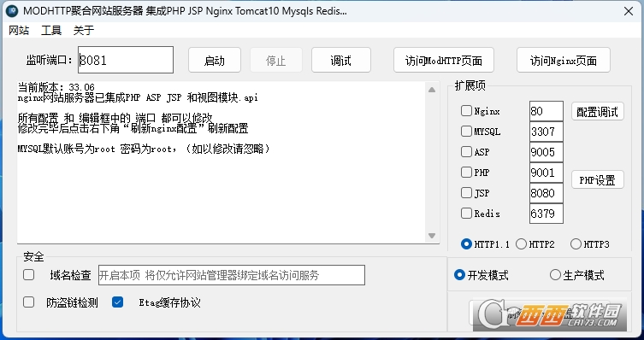Click Redis port field showing 6379
644x340 pixels.
(547, 214)
